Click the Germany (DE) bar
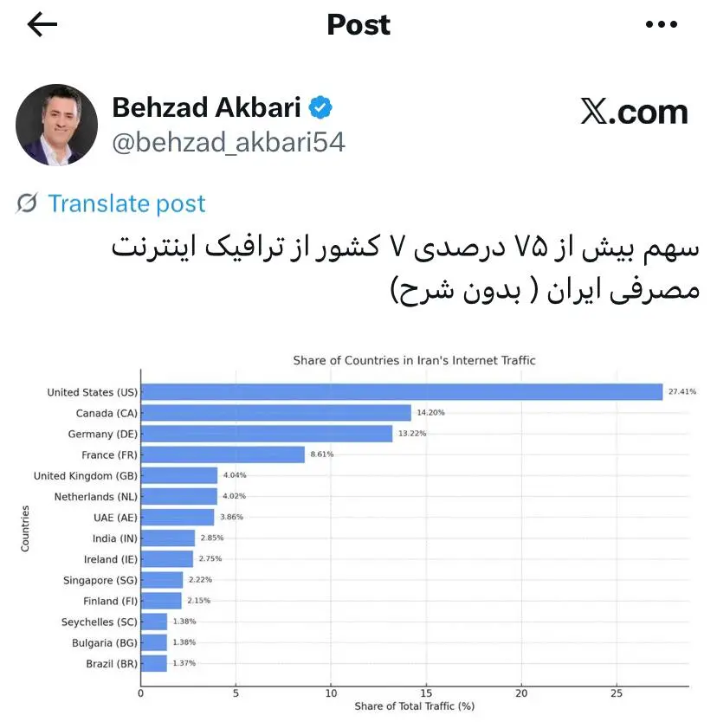The image size is (717, 728). (266, 434)
